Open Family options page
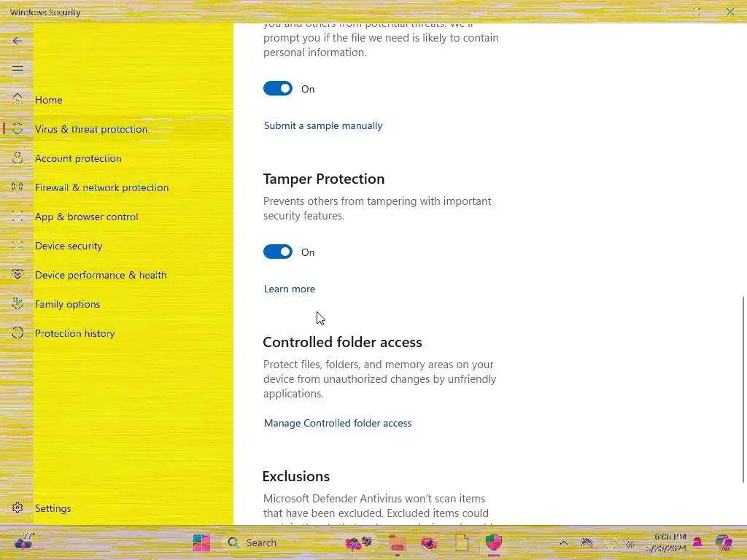Screen dimensions: 747x560 pos(67,304)
